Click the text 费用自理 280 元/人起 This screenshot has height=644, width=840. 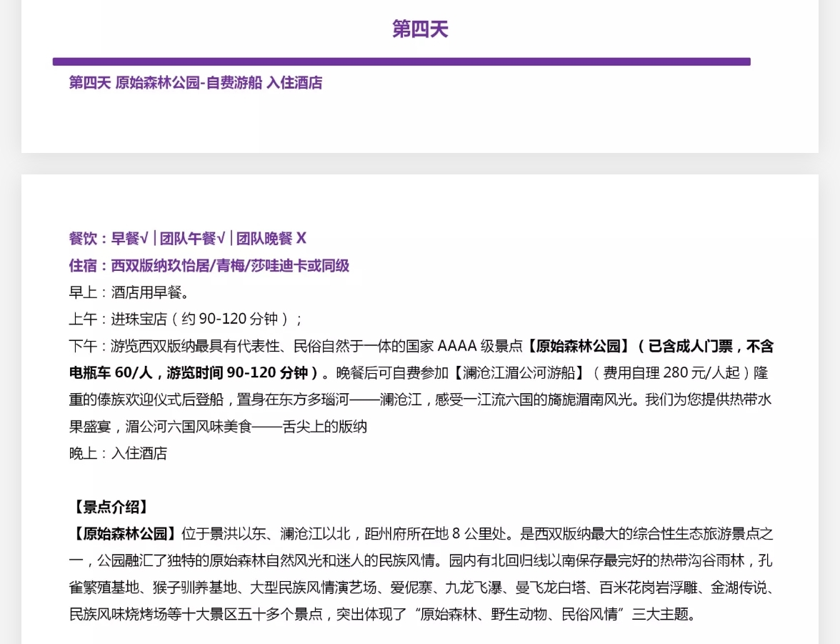(x=671, y=372)
